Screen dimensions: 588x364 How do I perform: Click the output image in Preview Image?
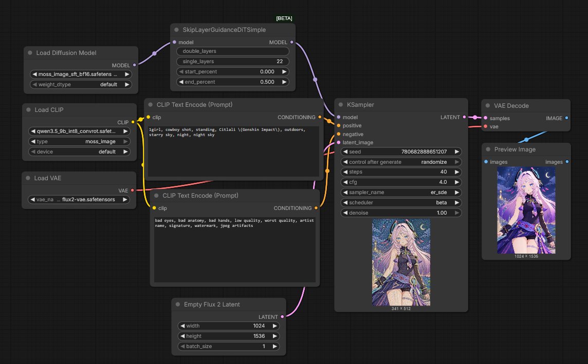point(526,210)
